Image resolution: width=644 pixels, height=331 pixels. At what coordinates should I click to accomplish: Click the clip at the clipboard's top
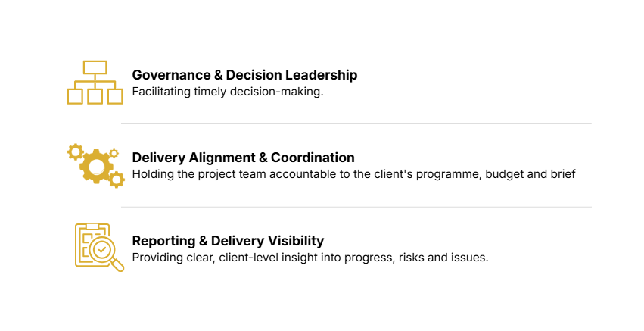coord(92,226)
